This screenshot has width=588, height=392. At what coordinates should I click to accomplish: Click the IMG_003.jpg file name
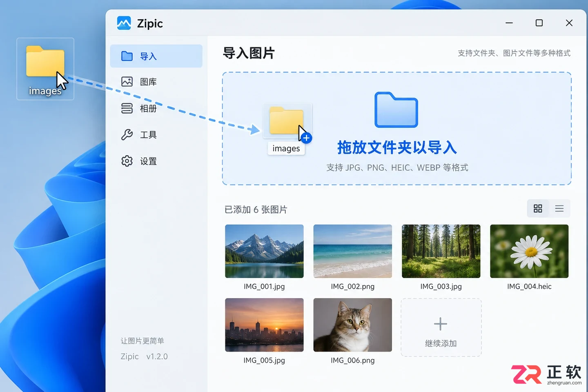click(441, 286)
